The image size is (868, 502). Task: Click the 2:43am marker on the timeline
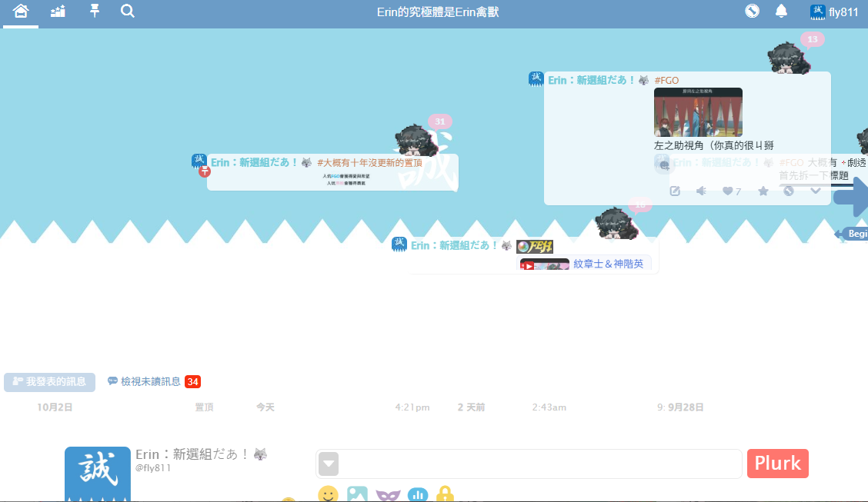[x=549, y=407]
